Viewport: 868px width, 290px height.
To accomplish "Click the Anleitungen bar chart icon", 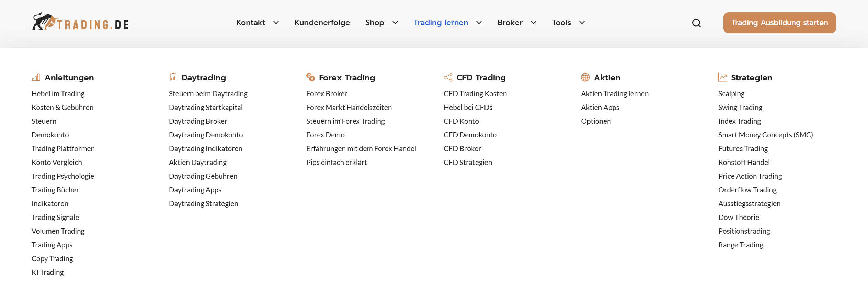I will pyautogui.click(x=36, y=77).
